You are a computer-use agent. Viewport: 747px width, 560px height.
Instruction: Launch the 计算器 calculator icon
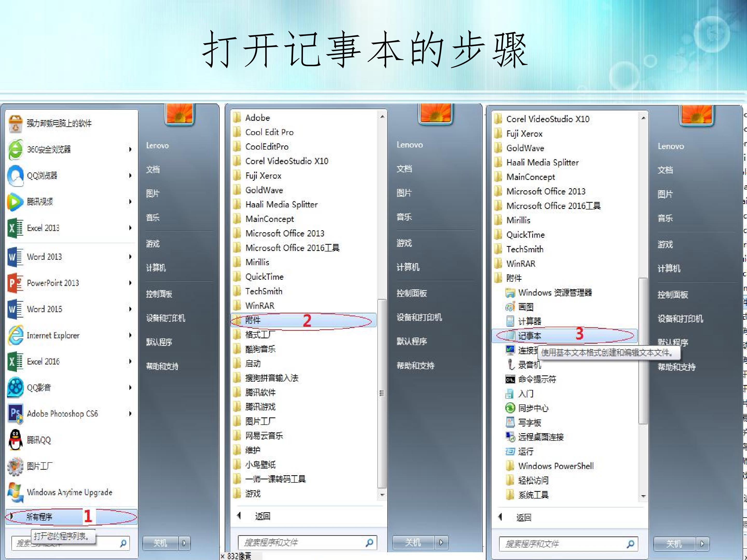tap(510, 321)
